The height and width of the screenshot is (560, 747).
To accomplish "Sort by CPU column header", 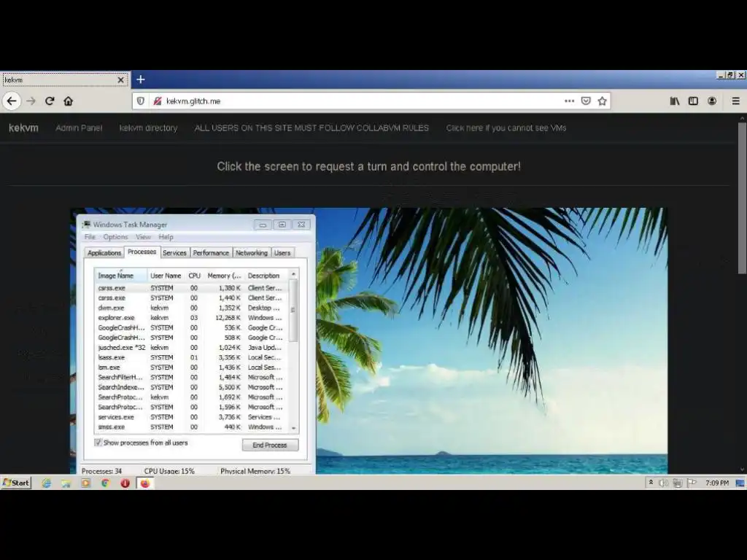I will click(x=194, y=276).
